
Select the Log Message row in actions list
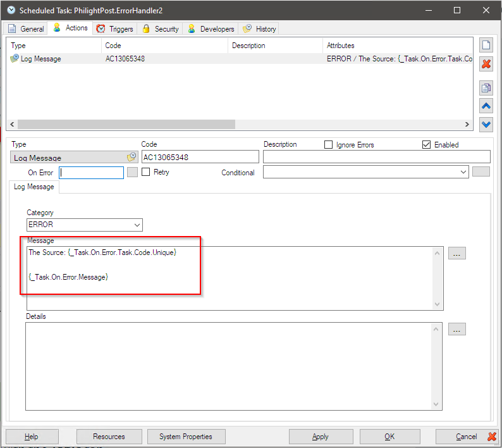240,59
